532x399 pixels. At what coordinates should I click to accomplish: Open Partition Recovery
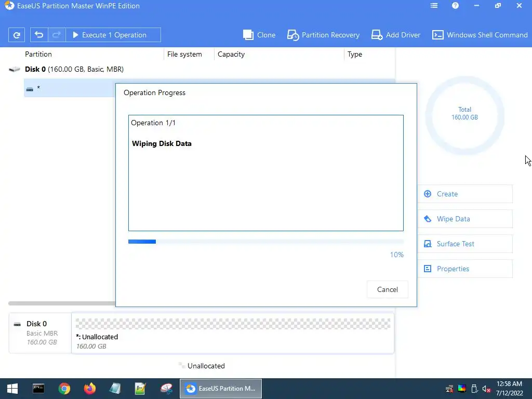(x=323, y=35)
